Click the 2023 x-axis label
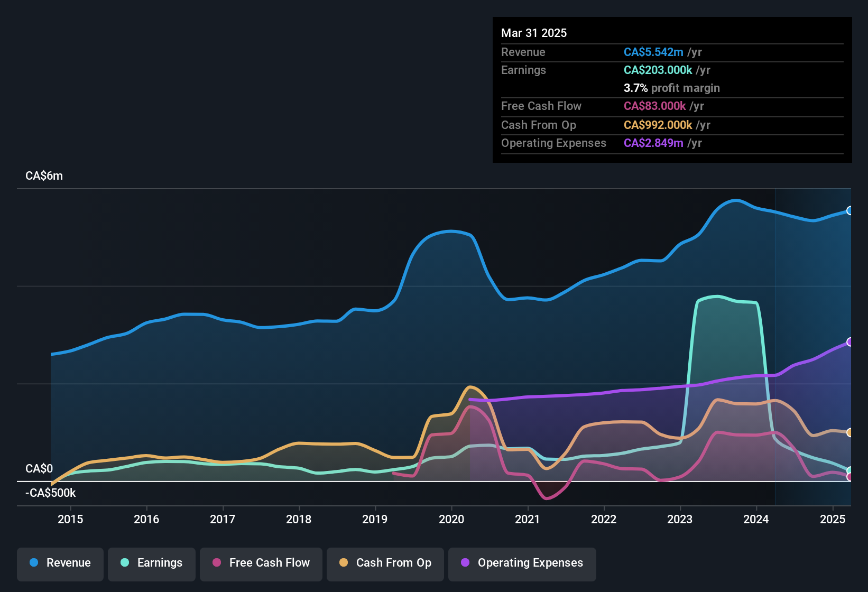Image resolution: width=868 pixels, height=592 pixels. (680, 520)
